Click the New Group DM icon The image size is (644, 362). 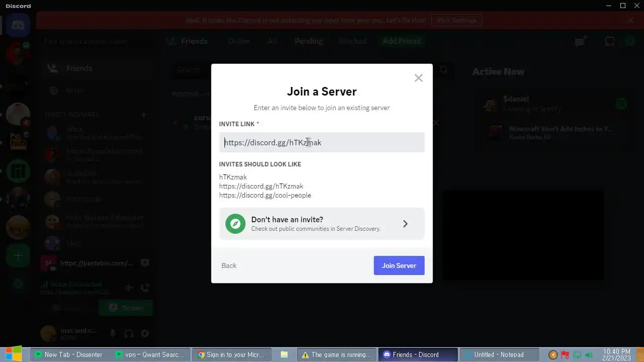tap(581, 41)
